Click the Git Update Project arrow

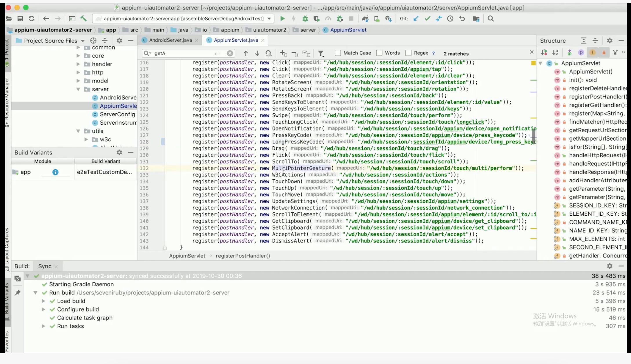pyautogui.click(x=416, y=19)
